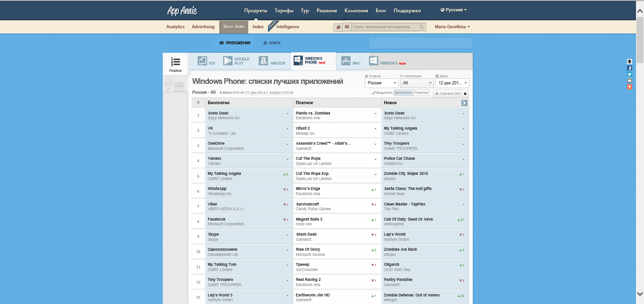The height and width of the screenshot is (304, 644).
Task: Switch to the Intelligence tab
Action: click(288, 27)
